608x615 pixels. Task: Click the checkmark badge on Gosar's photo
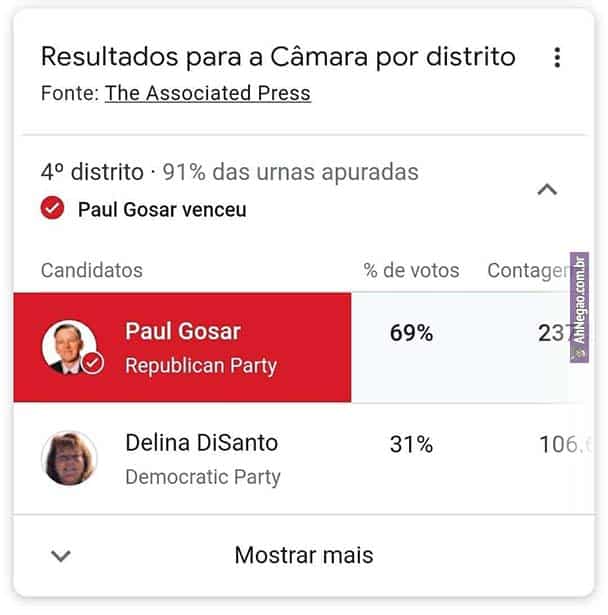[92, 363]
